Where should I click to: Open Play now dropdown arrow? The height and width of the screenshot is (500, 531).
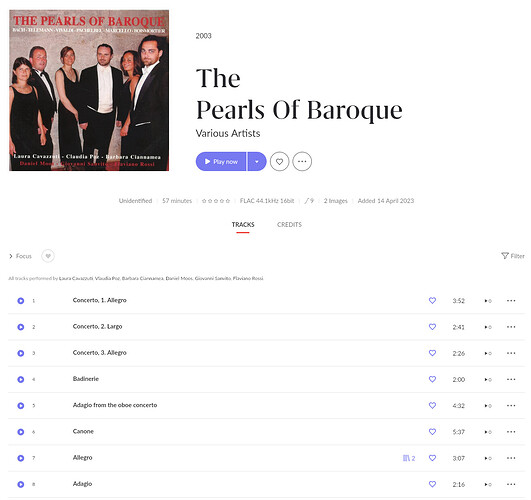257,162
